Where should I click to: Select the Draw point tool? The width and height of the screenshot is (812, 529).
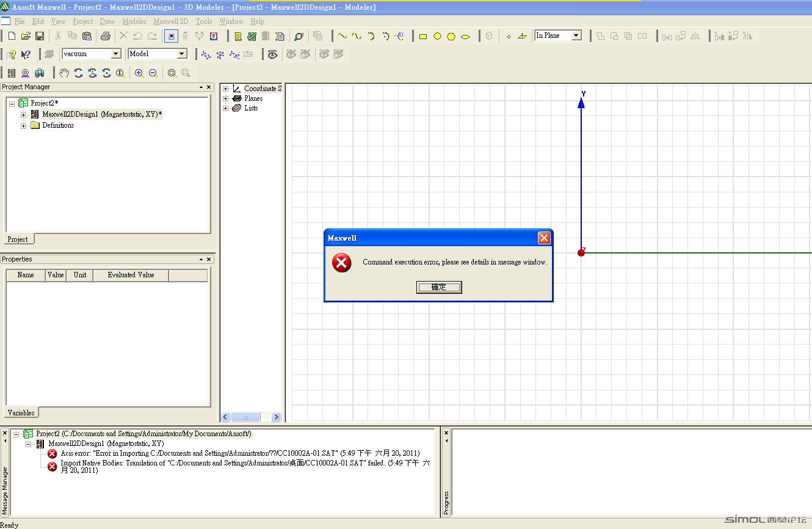pos(508,36)
